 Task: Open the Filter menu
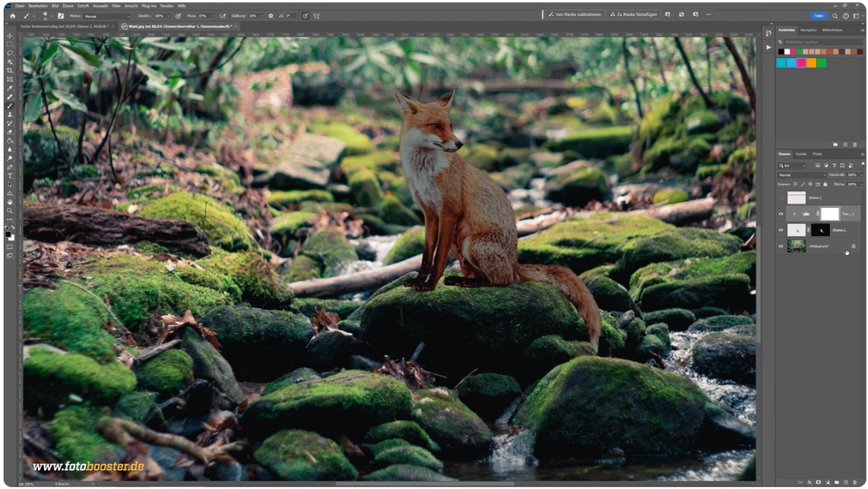point(116,5)
